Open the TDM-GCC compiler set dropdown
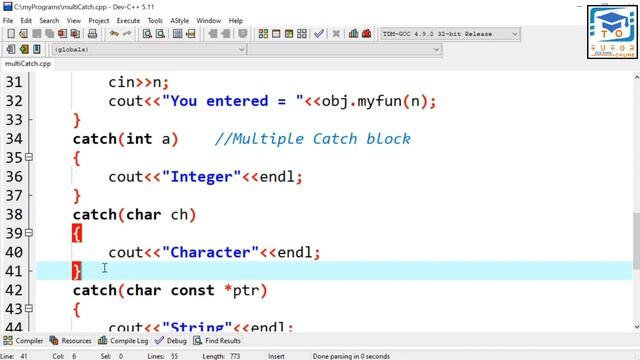The image size is (640, 360). click(450, 34)
